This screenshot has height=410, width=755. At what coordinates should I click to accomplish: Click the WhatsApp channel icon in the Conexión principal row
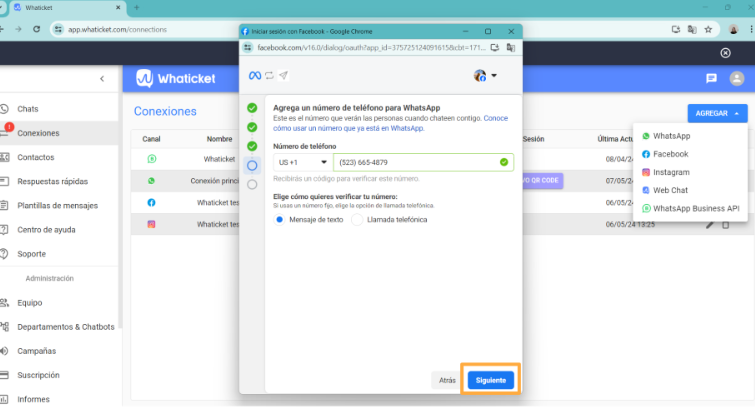pos(151,181)
